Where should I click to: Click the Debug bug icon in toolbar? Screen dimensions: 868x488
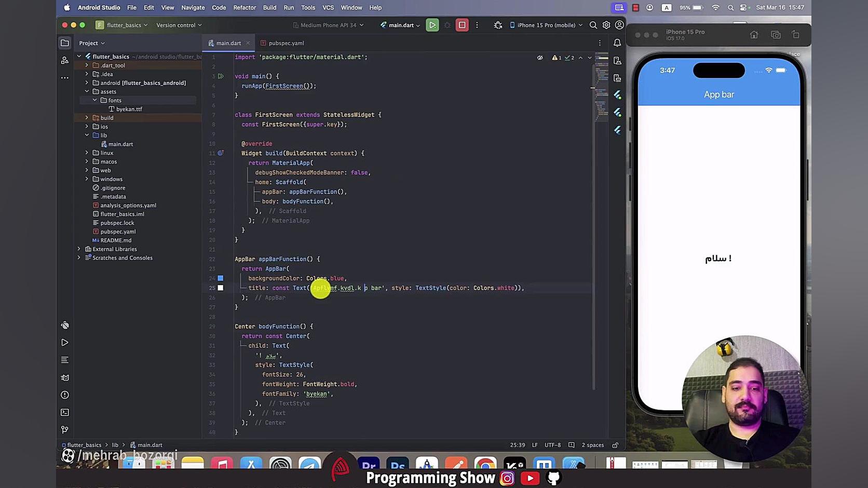coord(498,25)
